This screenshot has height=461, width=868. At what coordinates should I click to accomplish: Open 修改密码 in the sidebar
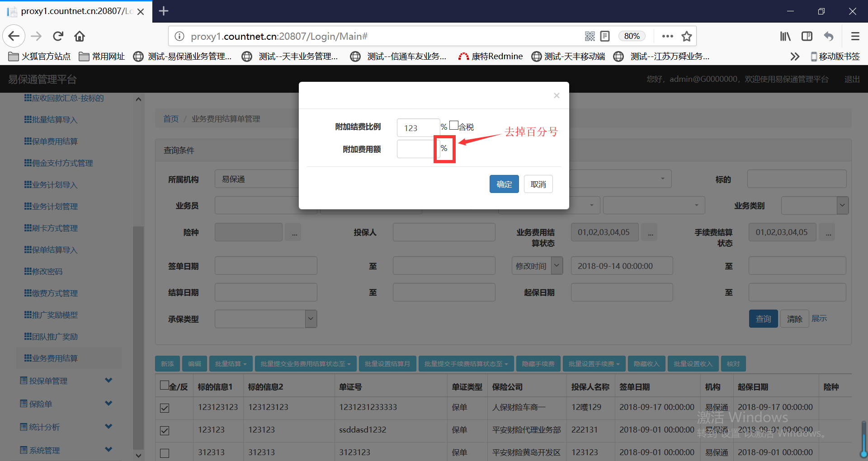pos(43,272)
